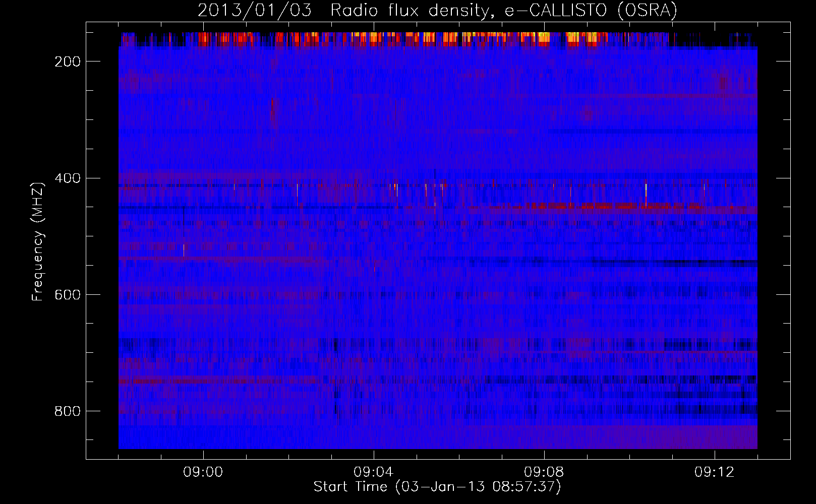Click the 400 frequency tick label
The width and height of the screenshot is (816, 504).
[68, 178]
